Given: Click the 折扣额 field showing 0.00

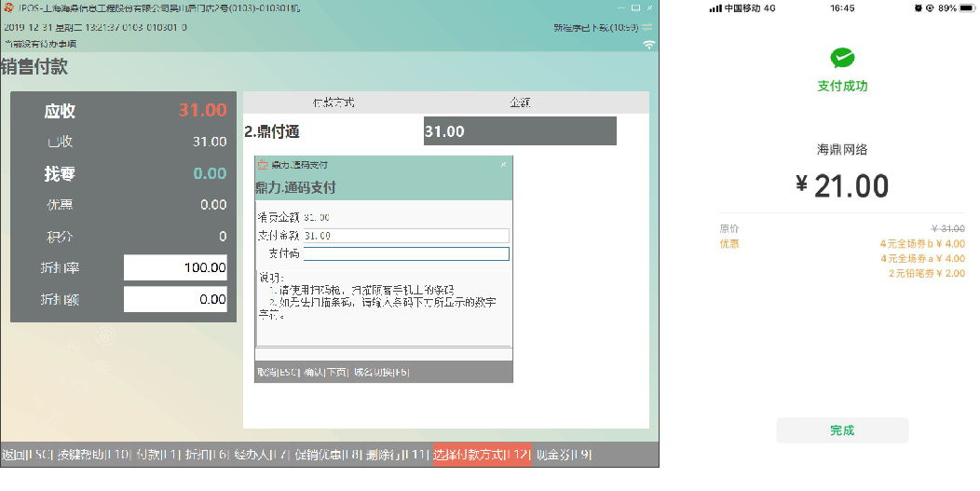Looking at the screenshot, I should click(175, 299).
